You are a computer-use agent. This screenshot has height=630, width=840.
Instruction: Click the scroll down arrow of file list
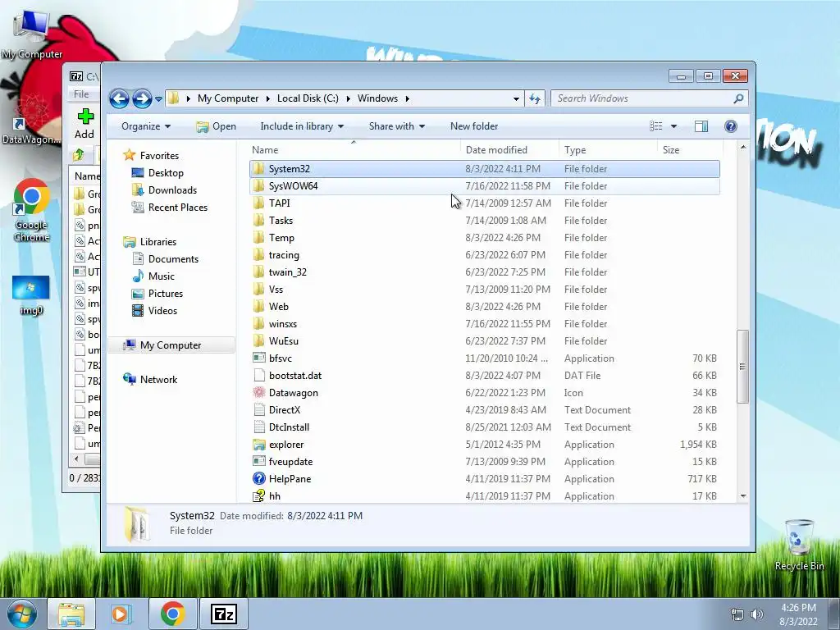pos(743,496)
